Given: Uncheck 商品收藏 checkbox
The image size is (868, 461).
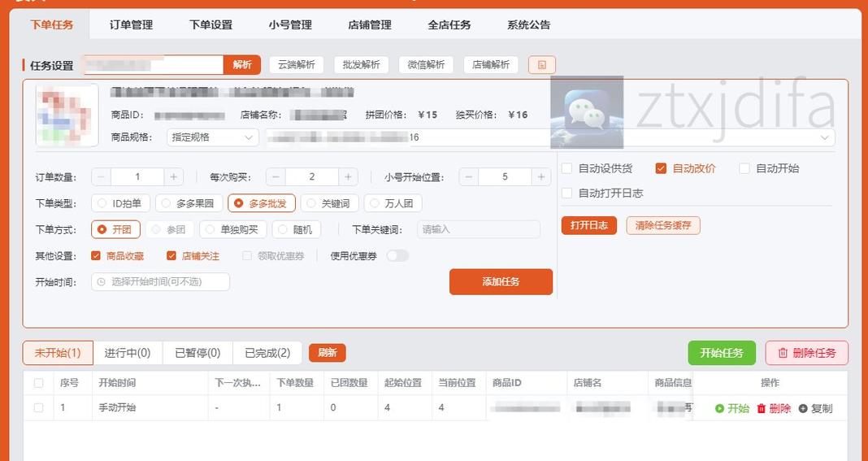Looking at the screenshot, I should [x=96, y=256].
